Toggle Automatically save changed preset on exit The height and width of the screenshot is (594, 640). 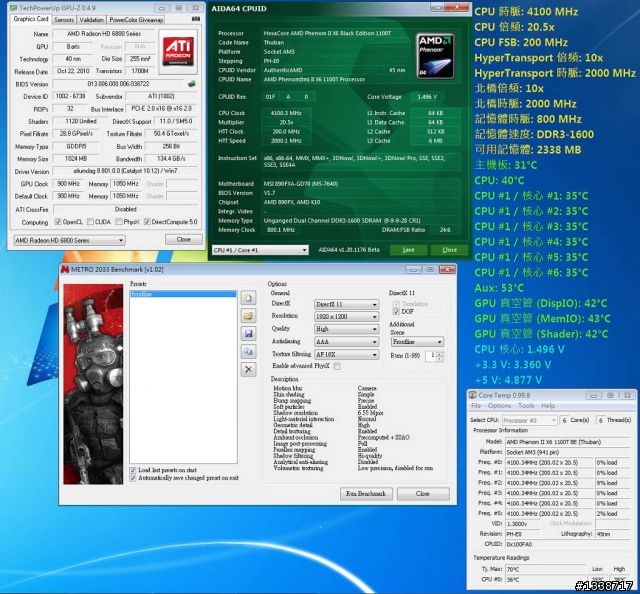point(133,478)
